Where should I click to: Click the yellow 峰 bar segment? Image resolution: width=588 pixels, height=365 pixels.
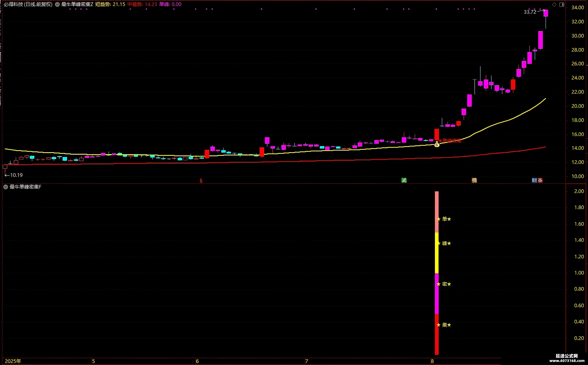tap(437, 253)
